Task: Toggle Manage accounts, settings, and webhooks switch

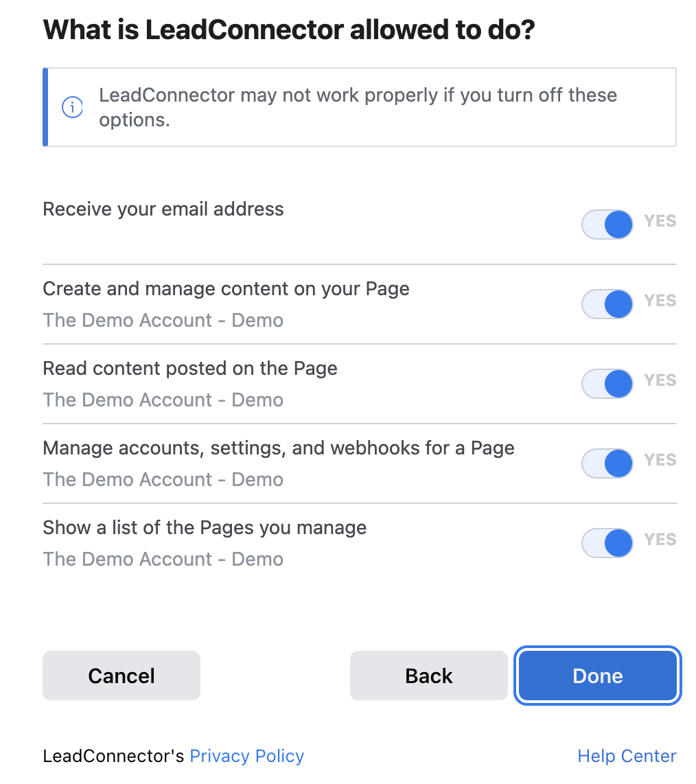Action: tap(607, 463)
